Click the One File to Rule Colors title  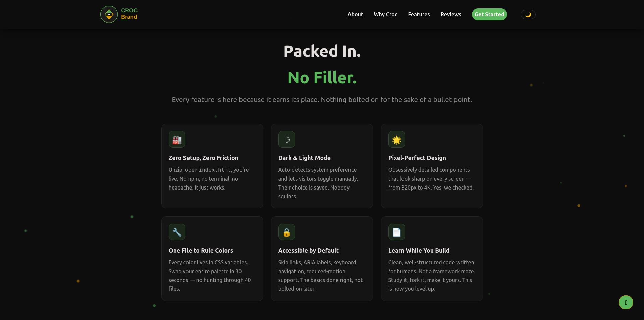click(x=201, y=250)
